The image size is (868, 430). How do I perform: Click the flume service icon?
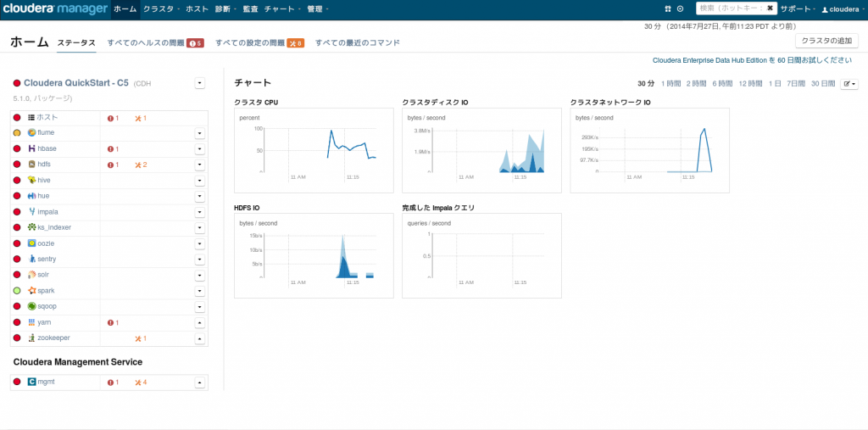click(32, 133)
